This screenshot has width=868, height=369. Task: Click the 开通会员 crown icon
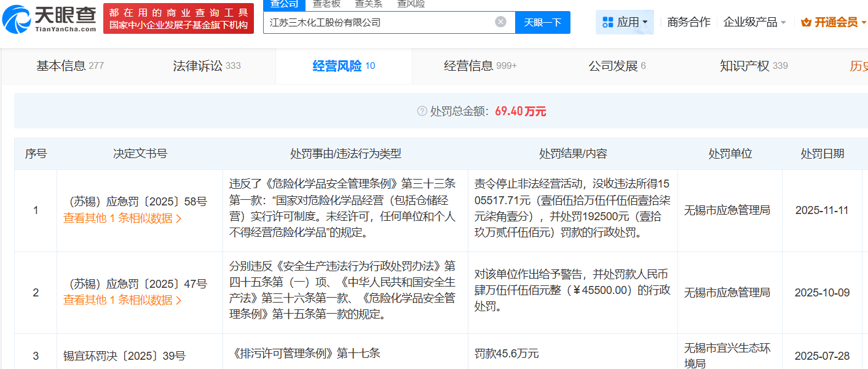[807, 22]
